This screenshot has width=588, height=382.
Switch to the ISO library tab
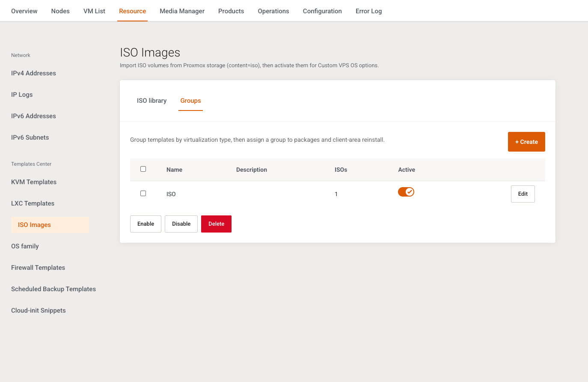151,101
